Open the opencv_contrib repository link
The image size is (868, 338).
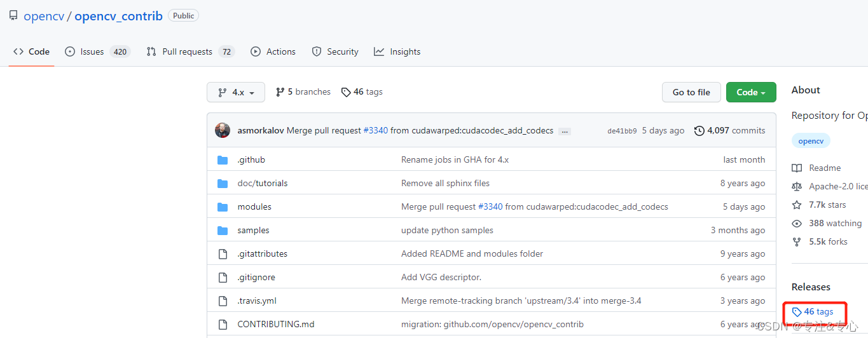[x=118, y=16]
